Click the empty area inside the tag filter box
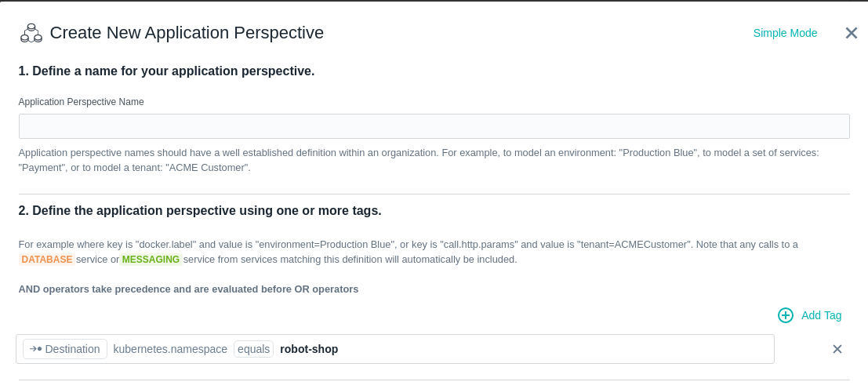The height and width of the screenshot is (389, 868). coord(554,349)
